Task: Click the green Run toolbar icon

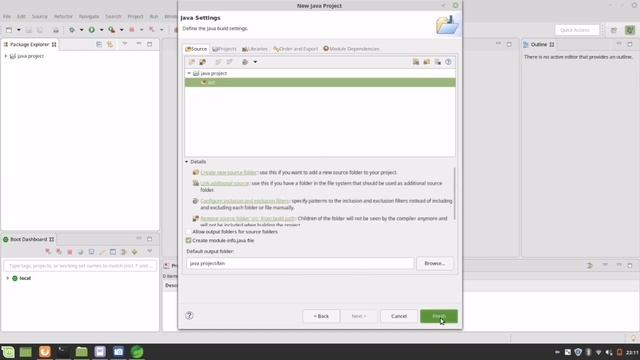Action: (x=92, y=30)
